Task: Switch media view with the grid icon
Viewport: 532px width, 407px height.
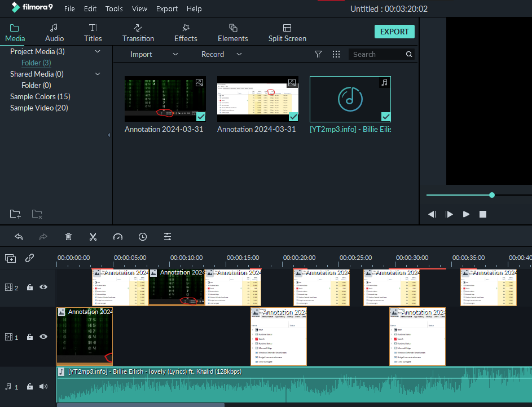Action: 336,54
